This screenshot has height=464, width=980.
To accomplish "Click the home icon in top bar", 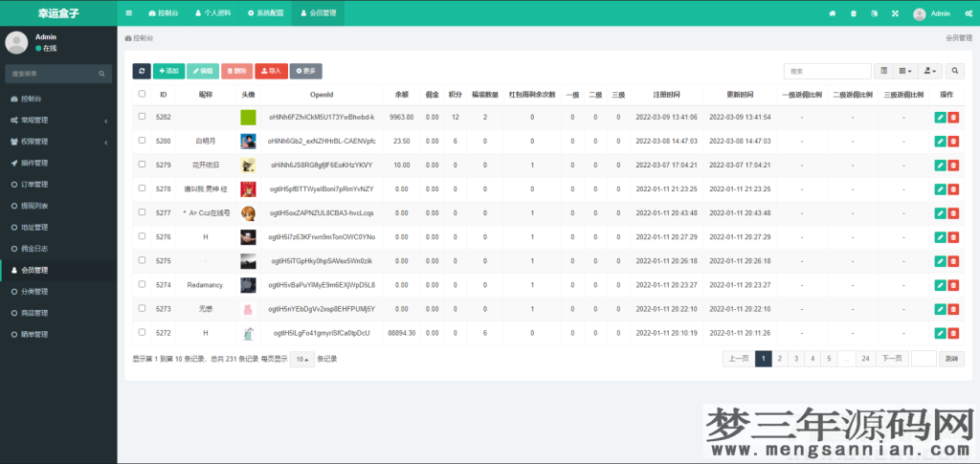I will 832,13.
